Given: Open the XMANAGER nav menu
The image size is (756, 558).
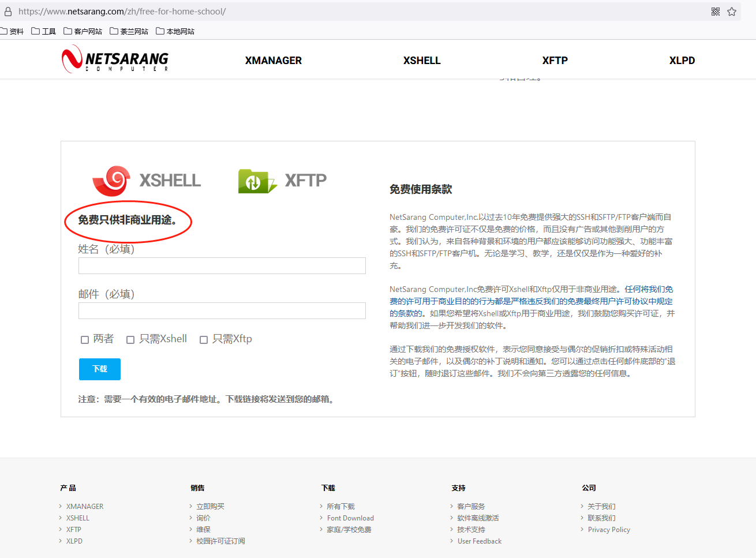Looking at the screenshot, I should point(274,61).
